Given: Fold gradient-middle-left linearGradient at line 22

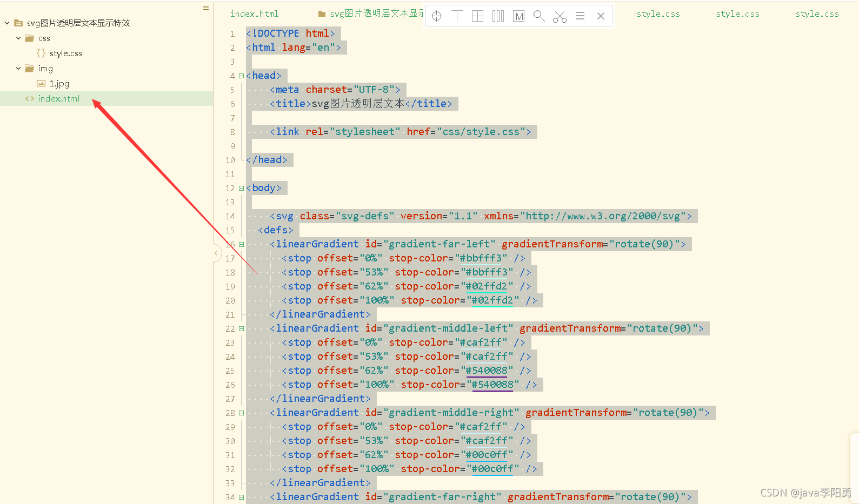Looking at the screenshot, I should click(x=241, y=329).
